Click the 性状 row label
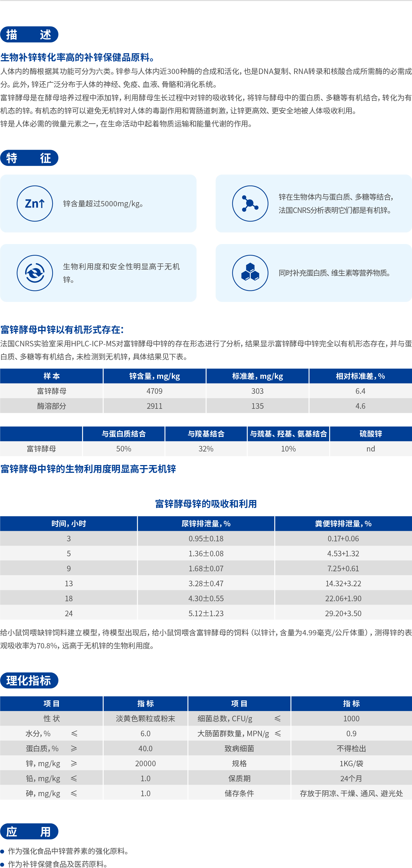412x868 pixels. point(51,719)
